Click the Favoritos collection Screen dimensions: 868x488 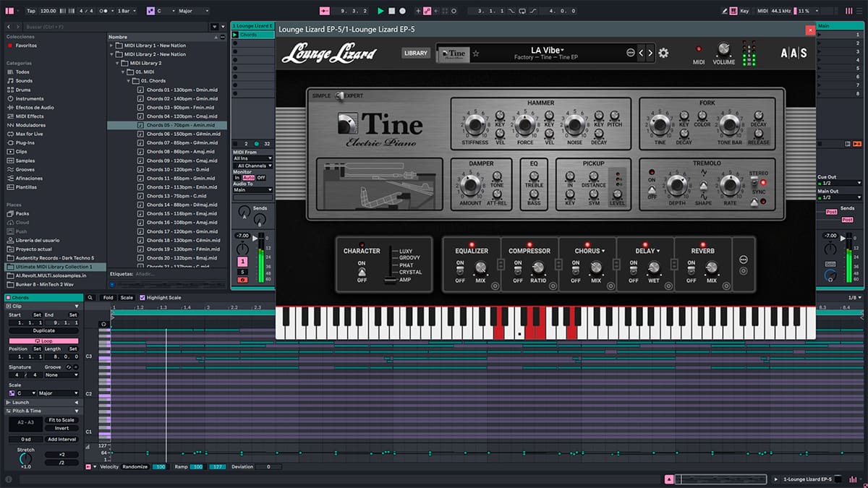22,45
